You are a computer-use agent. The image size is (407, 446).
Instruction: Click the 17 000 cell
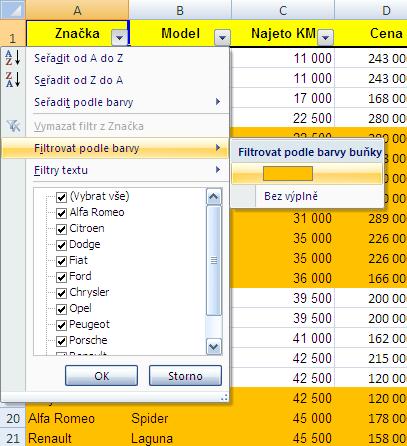[283, 98]
